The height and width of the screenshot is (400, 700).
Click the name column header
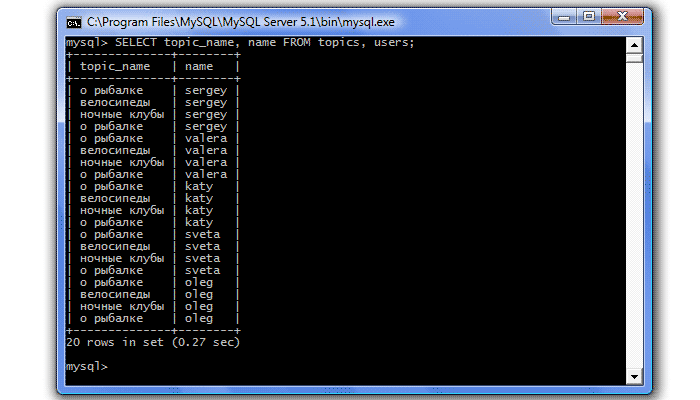(x=200, y=66)
